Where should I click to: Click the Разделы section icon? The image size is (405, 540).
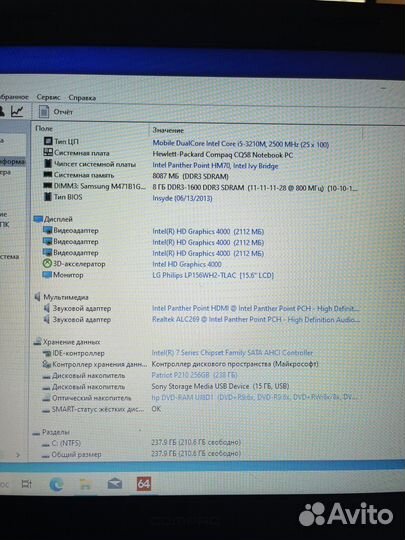point(36,433)
